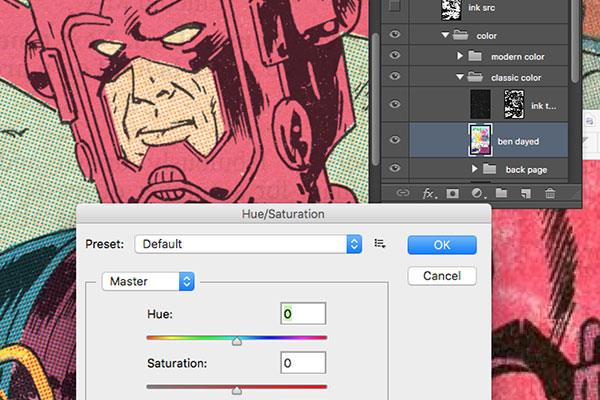Click the 'color' group name

[x=486, y=36]
